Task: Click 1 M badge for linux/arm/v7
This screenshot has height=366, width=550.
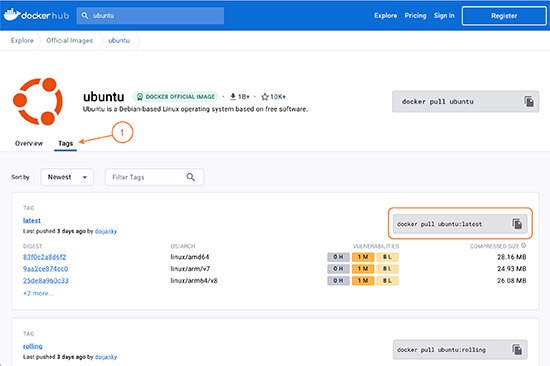Action: (363, 269)
